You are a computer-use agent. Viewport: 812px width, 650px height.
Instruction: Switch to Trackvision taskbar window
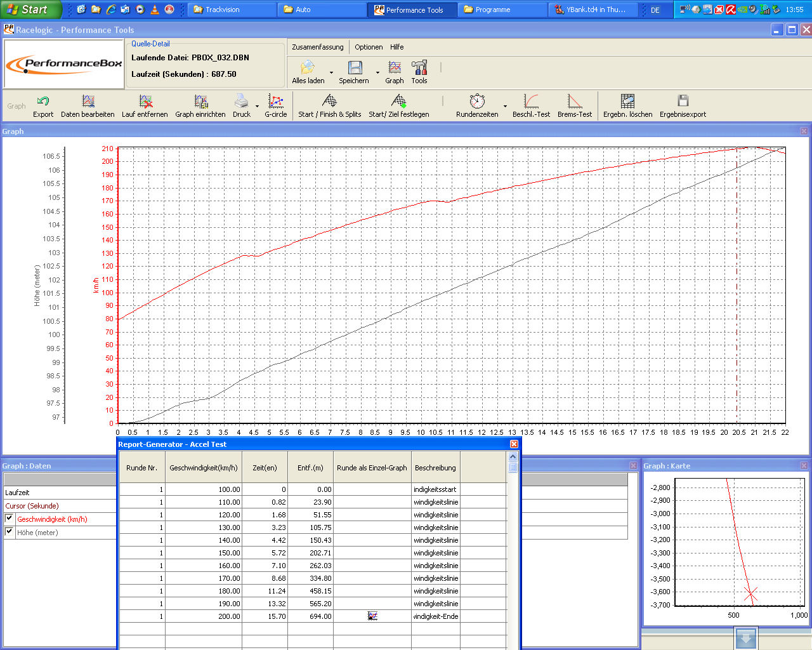232,10
